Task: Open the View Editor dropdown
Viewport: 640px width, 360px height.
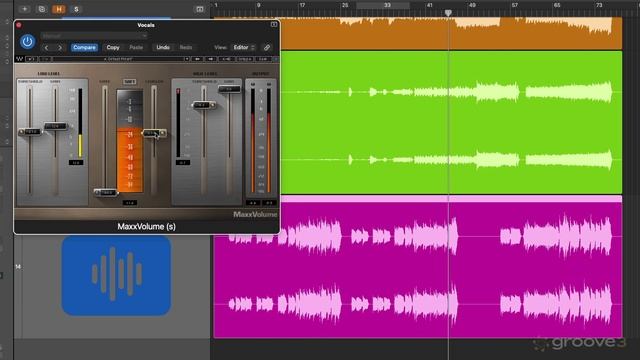Action: click(x=244, y=47)
